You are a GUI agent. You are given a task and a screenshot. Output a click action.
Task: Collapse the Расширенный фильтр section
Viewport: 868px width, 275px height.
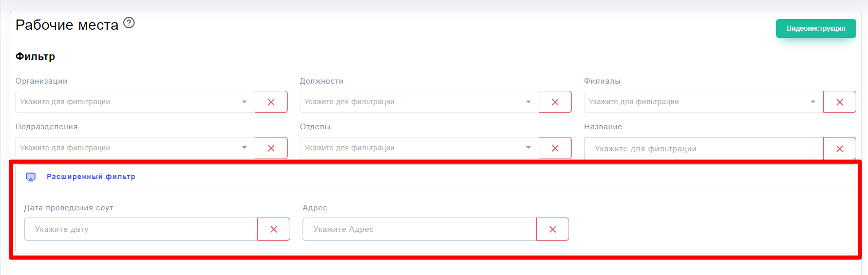[91, 177]
